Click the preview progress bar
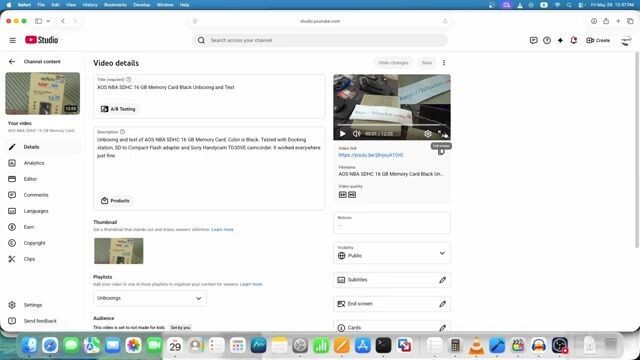The width and height of the screenshot is (640, 360). coord(392,125)
